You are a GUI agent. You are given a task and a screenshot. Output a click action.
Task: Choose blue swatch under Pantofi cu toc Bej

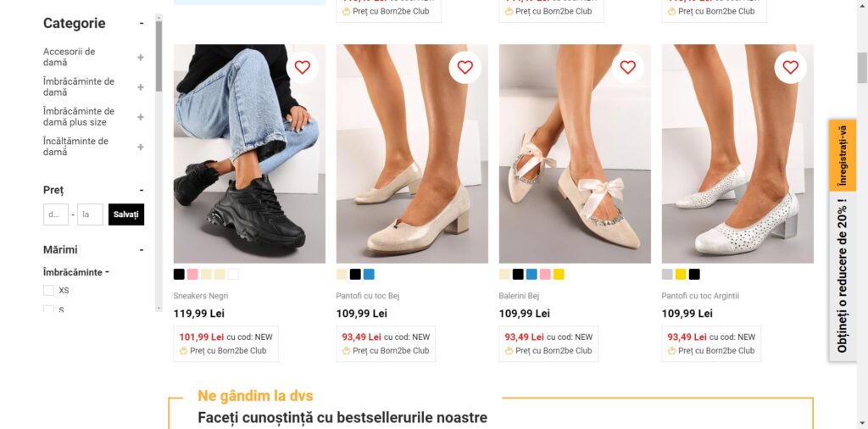coord(369,275)
